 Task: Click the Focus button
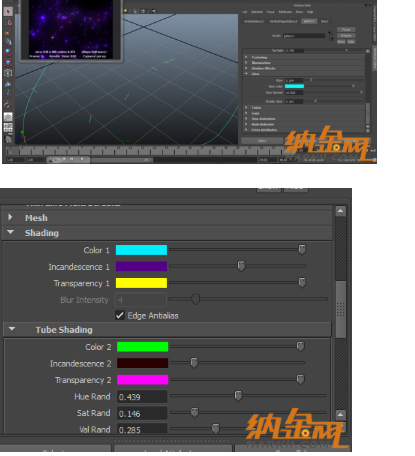coord(346,30)
